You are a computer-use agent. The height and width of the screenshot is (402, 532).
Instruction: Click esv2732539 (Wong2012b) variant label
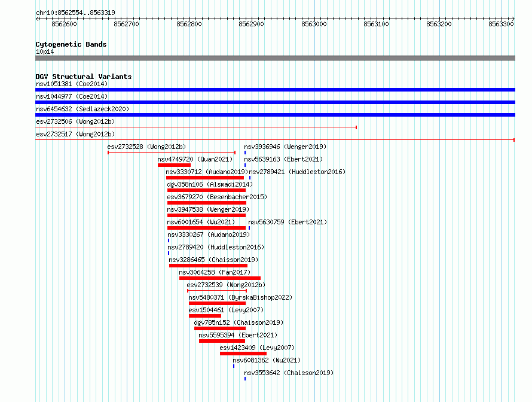pos(226,285)
